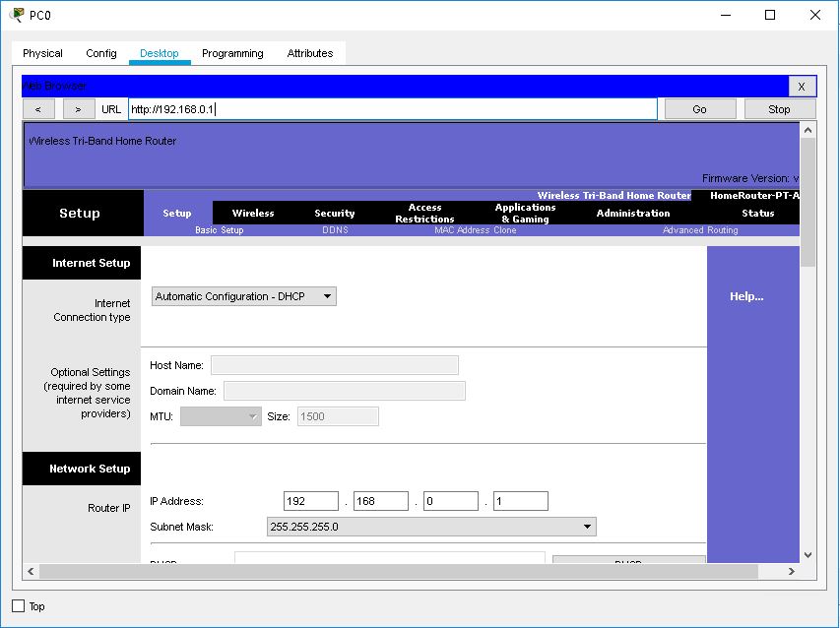Viewport: 840px width, 628px height.
Task: Switch to the Wireless router tab
Action: (x=253, y=213)
